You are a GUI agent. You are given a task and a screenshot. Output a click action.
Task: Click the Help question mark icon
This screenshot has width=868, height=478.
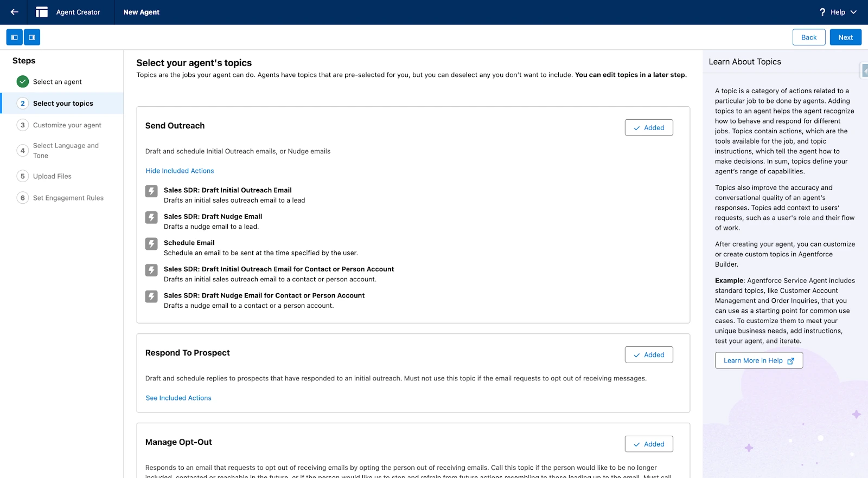pyautogui.click(x=822, y=12)
